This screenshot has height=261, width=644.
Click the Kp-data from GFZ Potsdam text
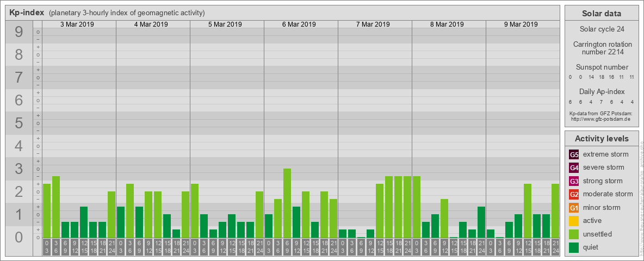600,114
